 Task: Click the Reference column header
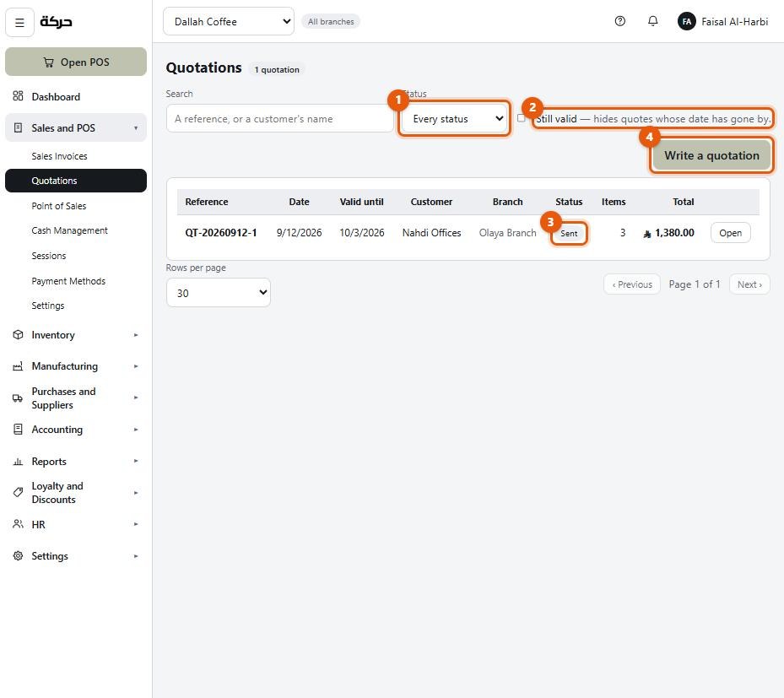[x=207, y=202]
